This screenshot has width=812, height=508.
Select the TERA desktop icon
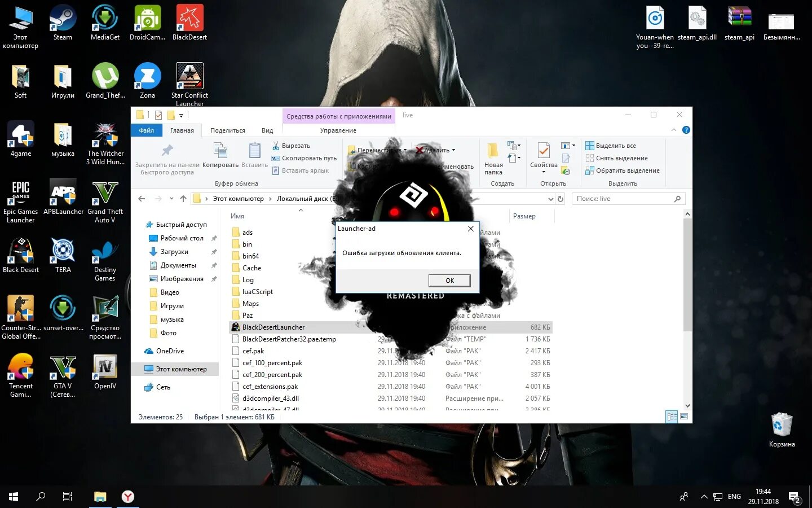click(63, 255)
